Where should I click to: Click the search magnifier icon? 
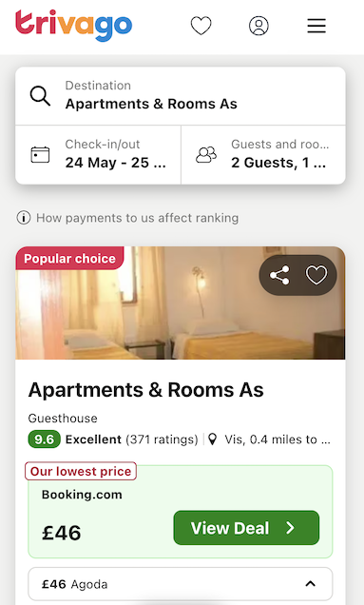(x=40, y=96)
